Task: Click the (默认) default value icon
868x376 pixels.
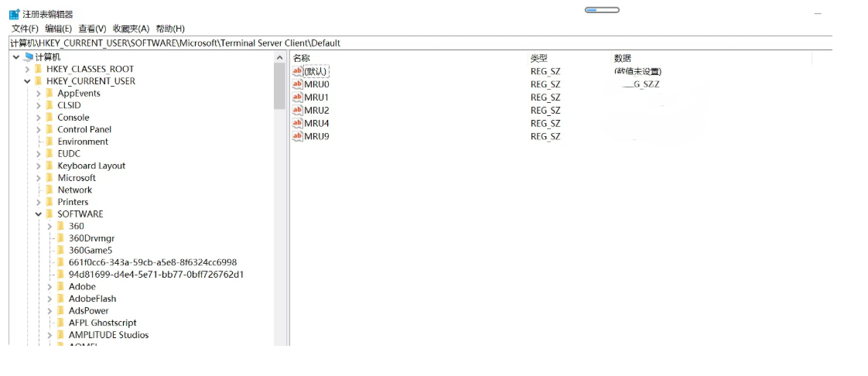Action: tap(297, 71)
